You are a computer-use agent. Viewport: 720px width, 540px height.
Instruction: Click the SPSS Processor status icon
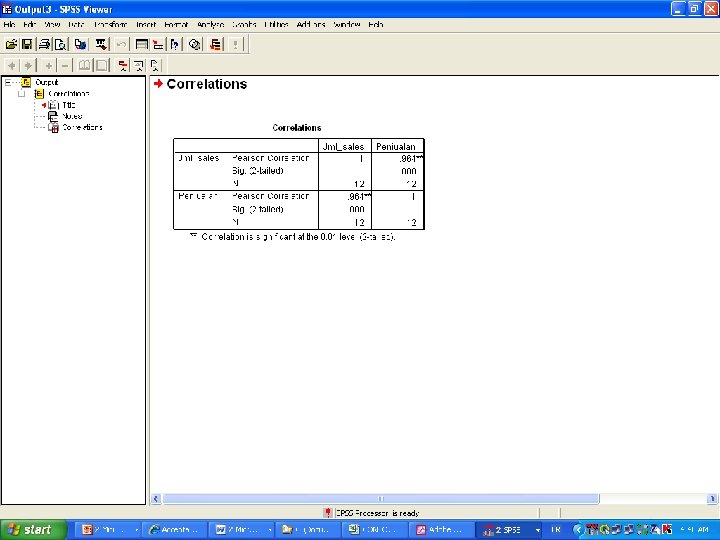pos(328,512)
